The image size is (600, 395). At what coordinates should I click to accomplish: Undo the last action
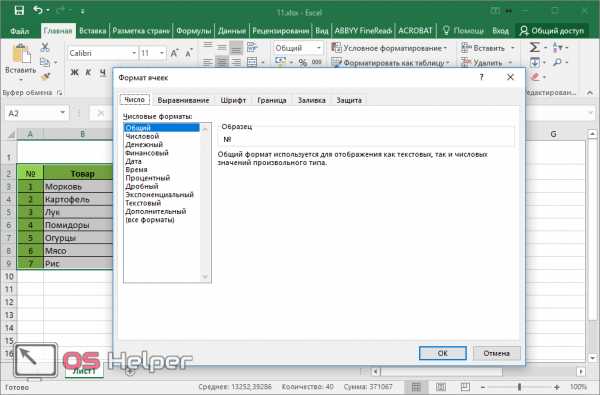(38, 10)
